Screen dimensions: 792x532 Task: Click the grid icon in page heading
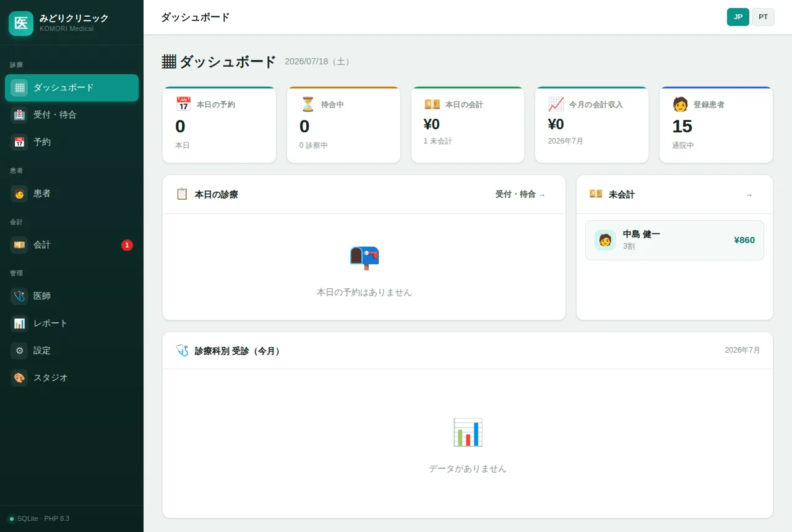(169, 62)
